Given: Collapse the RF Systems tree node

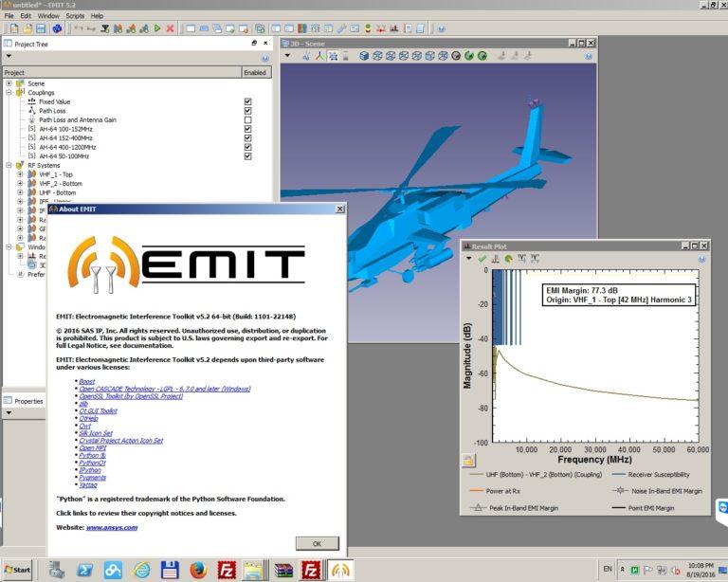Looking at the screenshot, I should click(9, 165).
